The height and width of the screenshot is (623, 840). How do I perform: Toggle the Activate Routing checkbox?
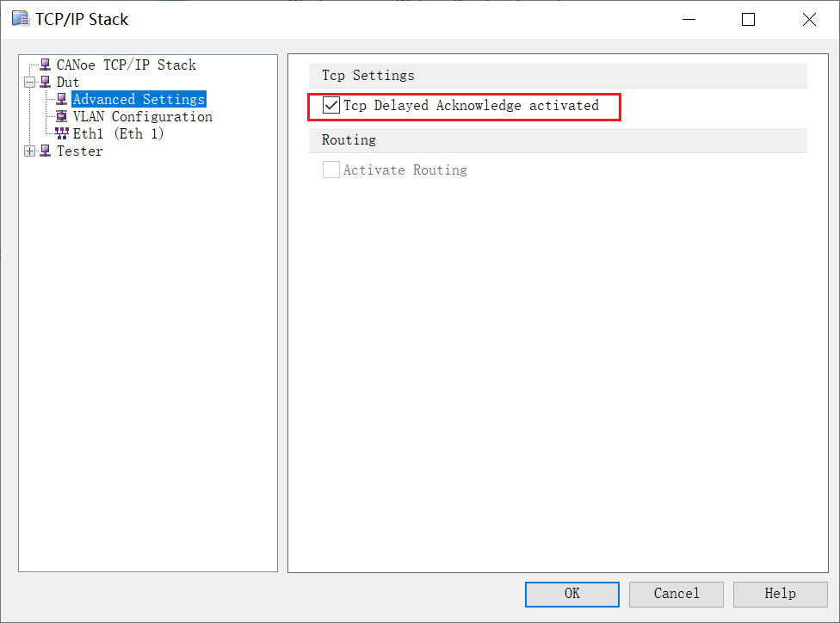pyautogui.click(x=331, y=170)
